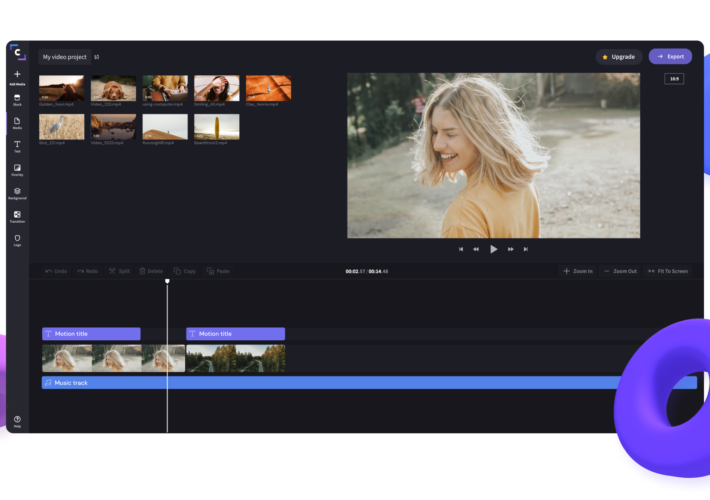Open the 16:9 aspect ratio selector
Image resolution: width=710 pixels, height=500 pixels.
(x=674, y=79)
